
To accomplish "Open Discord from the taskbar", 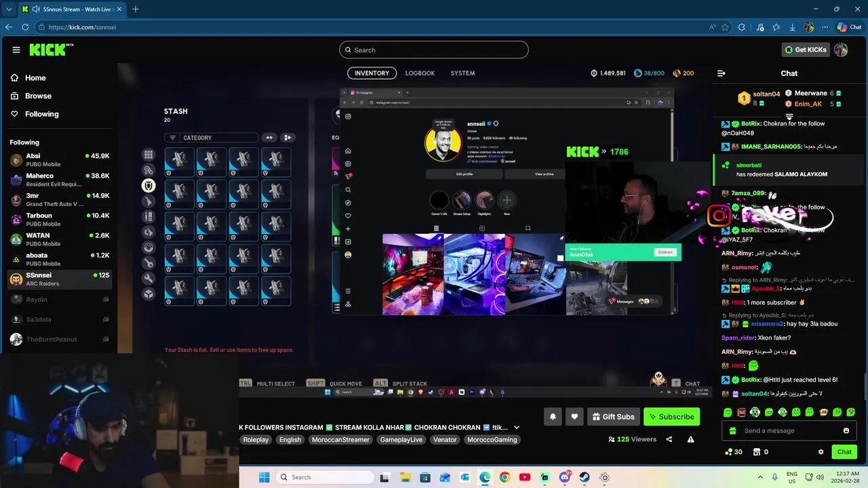I will pos(564,477).
